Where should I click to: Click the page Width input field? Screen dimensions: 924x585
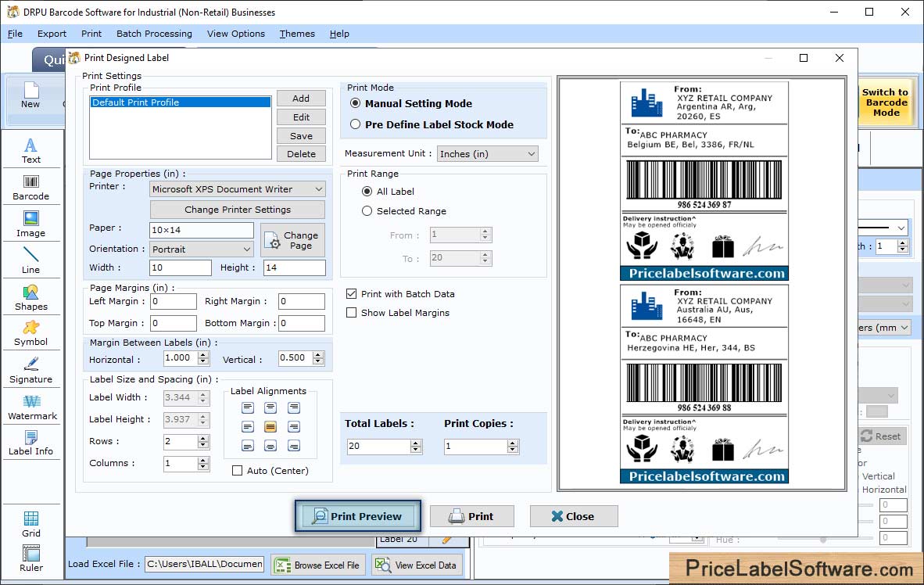(x=181, y=267)
